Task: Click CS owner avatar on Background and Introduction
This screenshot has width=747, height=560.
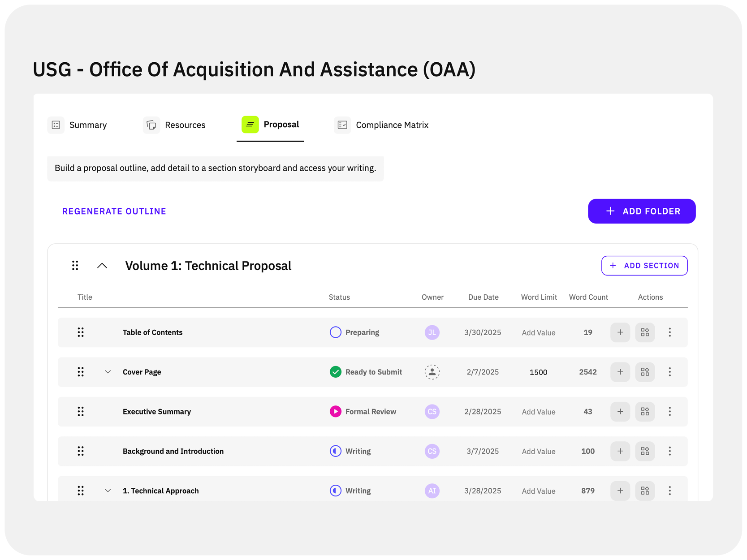Action: click(432, 451)
